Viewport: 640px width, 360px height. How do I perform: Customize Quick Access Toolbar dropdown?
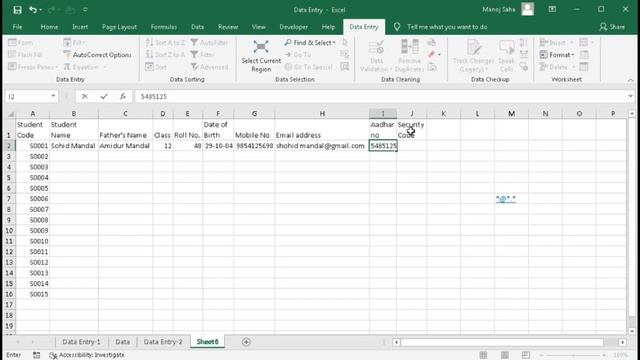tap(85, 10)
